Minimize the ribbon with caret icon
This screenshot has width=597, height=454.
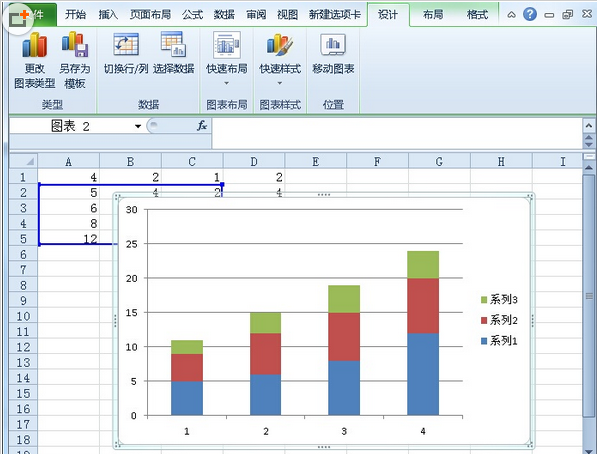tap(512, 14)
